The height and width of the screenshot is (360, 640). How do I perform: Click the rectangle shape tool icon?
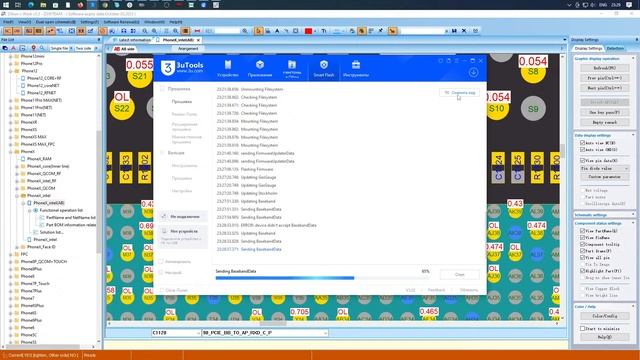[x=296, y=31]
